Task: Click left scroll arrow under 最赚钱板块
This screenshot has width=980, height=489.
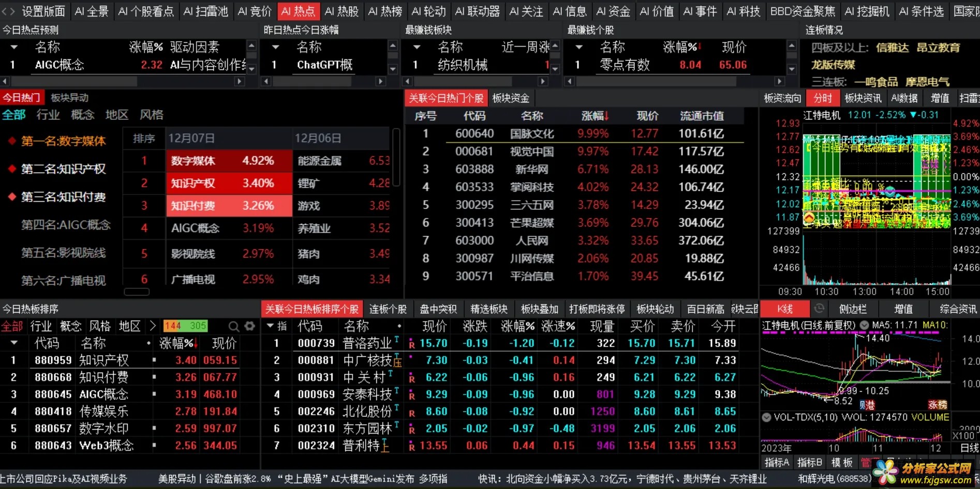Action: coord(408,81)
